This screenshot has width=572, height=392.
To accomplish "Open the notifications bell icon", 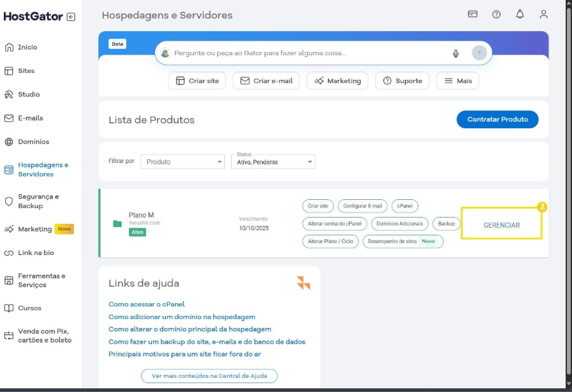I will [x=520, y=14].
